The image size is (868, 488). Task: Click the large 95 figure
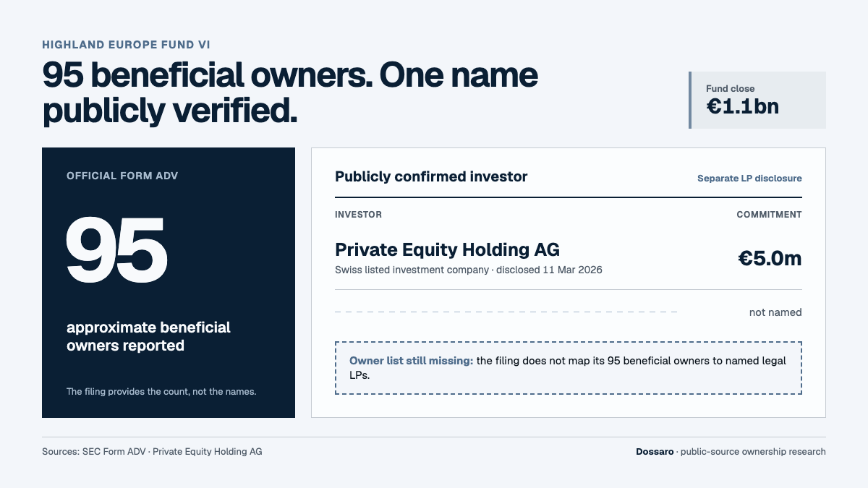pos(116,249)
